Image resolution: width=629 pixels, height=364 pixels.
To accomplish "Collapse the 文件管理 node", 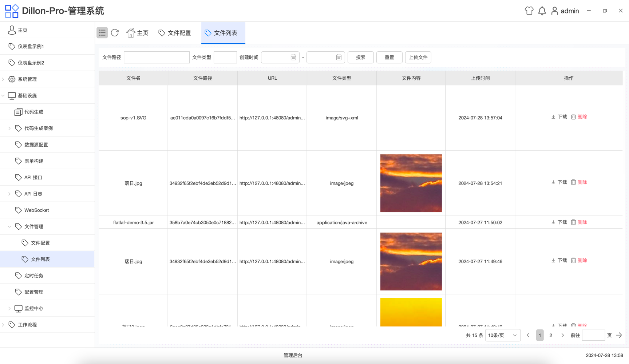I will (x=9, y=226).
